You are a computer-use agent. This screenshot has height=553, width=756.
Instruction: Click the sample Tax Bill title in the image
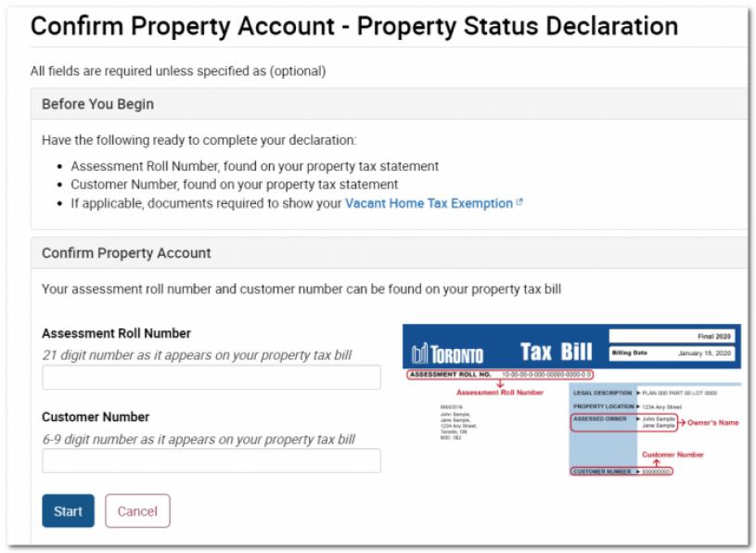tap(557, 352)
